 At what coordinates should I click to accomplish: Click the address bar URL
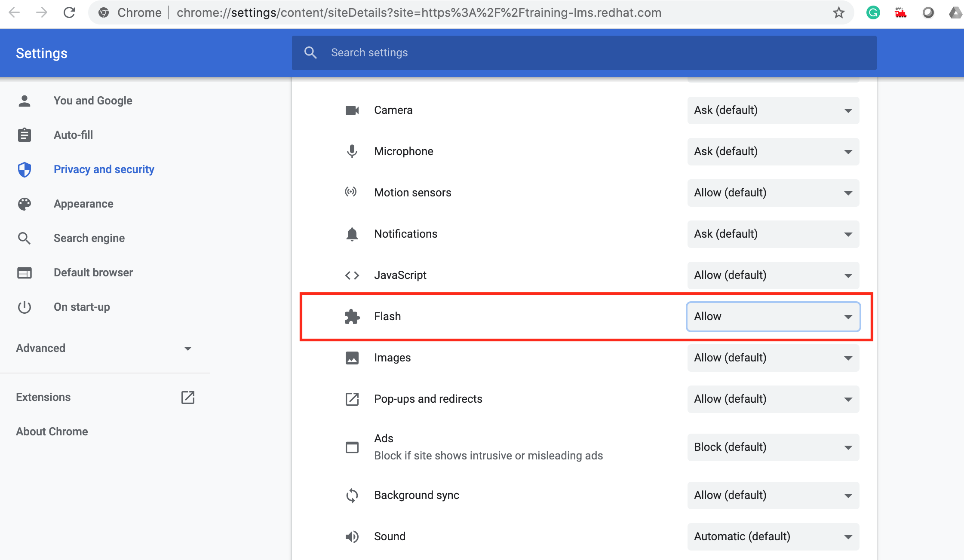pos(419,12)
